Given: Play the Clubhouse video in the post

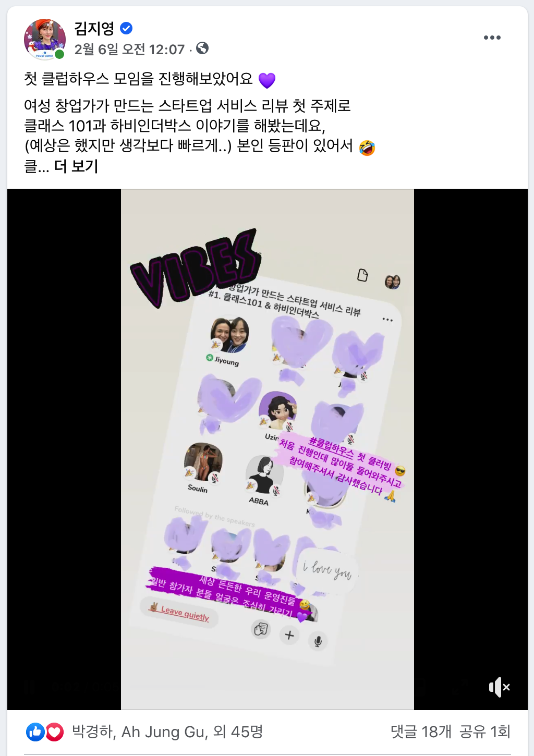Looking at the screenshot, I should [268, 449].
